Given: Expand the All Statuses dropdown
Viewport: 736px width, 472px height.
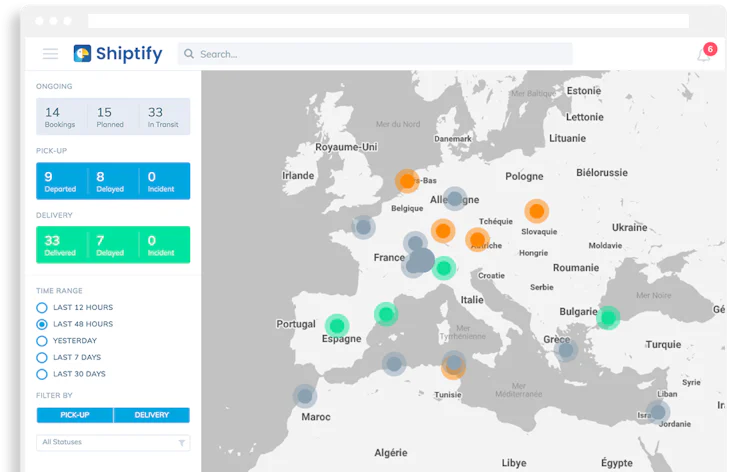Looking at the screenshot, I should click(x=105, y=442).
